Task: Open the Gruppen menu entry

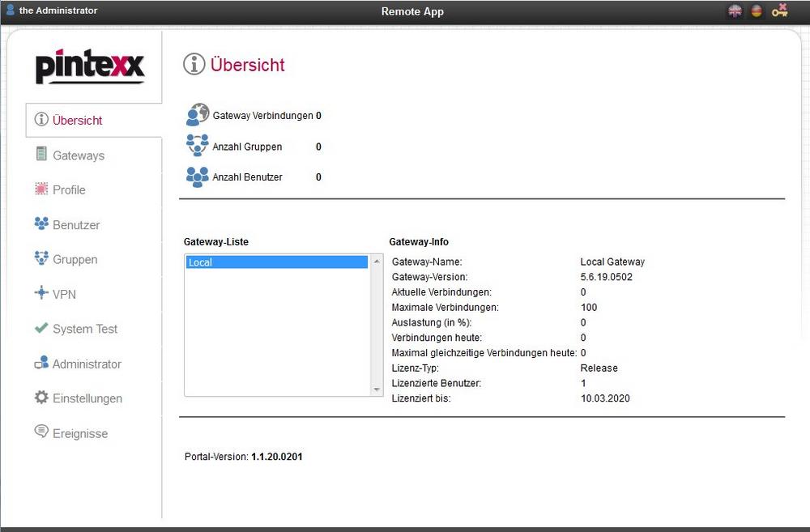Action: 75,260
